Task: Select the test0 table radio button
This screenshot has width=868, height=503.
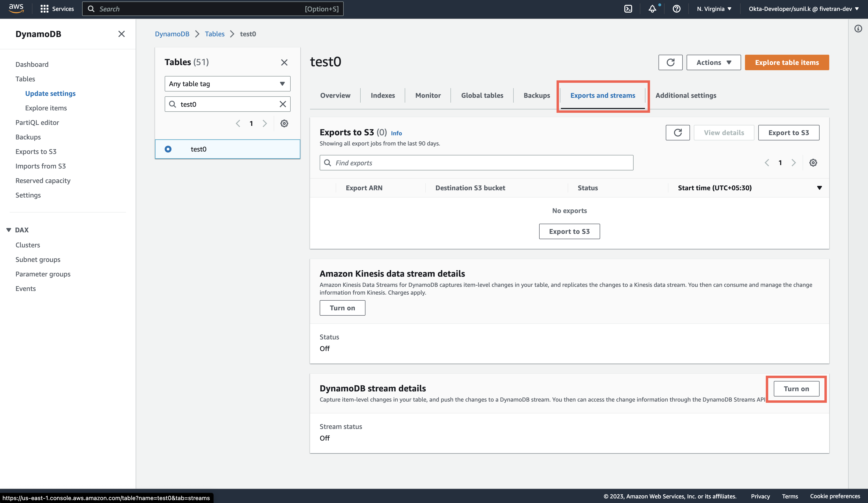Action: (x=168, y=149)
